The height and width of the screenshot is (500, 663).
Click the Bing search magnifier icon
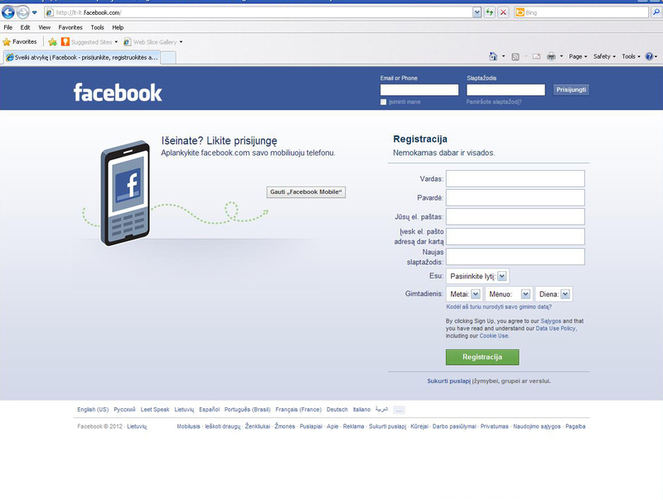(x=656, y=12)
